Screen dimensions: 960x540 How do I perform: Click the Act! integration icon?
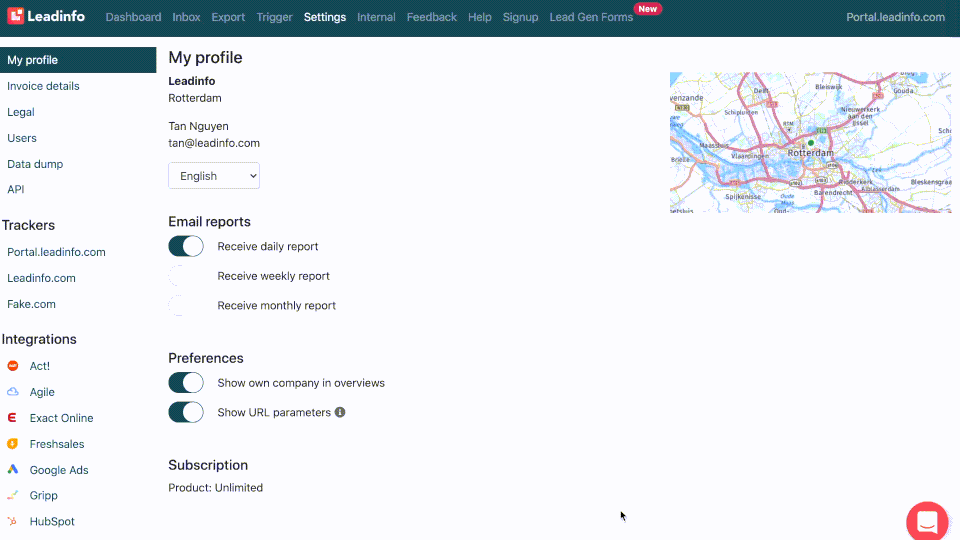click(x=13, y=366)
